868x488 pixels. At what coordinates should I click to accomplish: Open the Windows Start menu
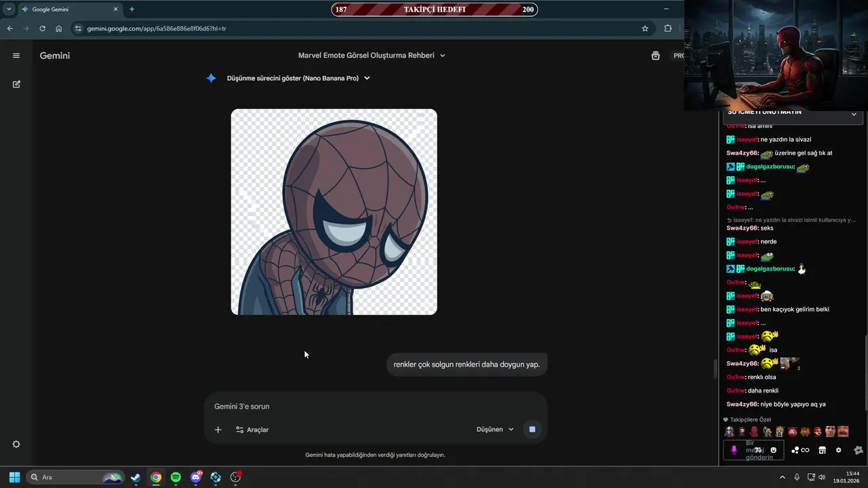tap(14, 477)
